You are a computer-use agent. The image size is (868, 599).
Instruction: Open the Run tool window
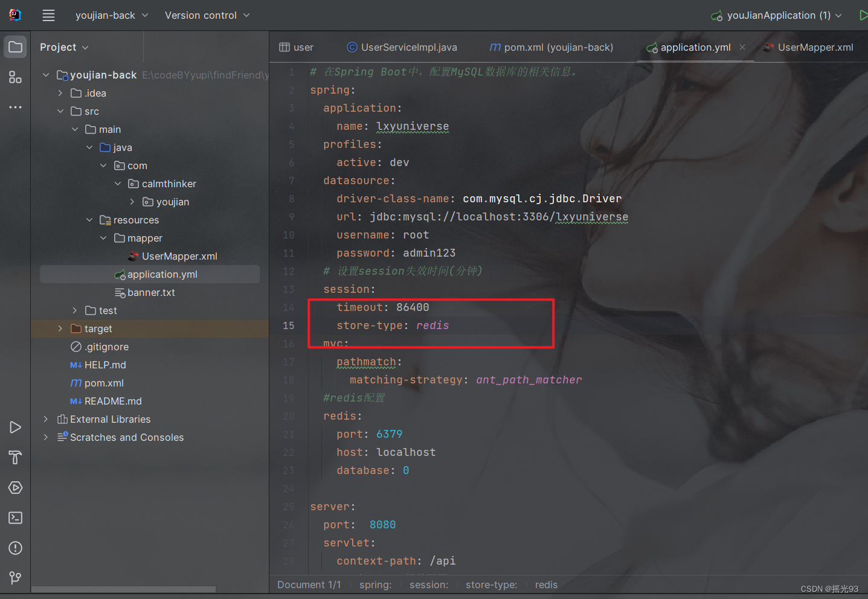tap(15, 428)
